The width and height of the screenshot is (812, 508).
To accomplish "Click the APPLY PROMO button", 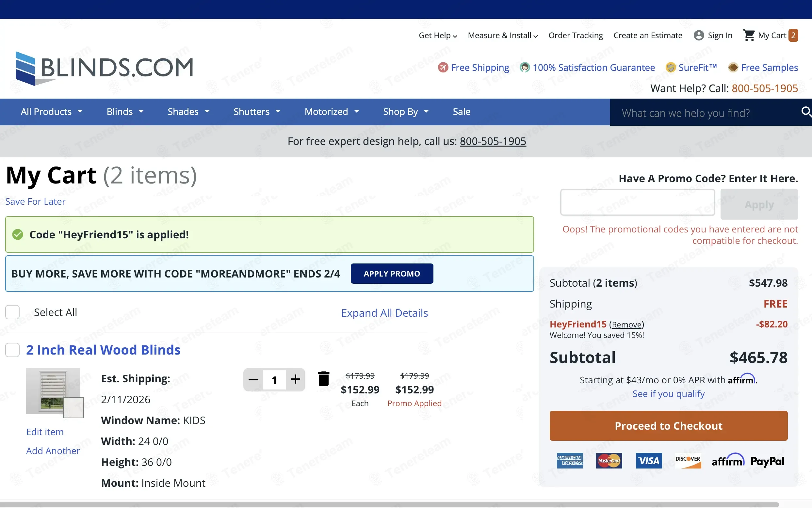I will [392, 274].
